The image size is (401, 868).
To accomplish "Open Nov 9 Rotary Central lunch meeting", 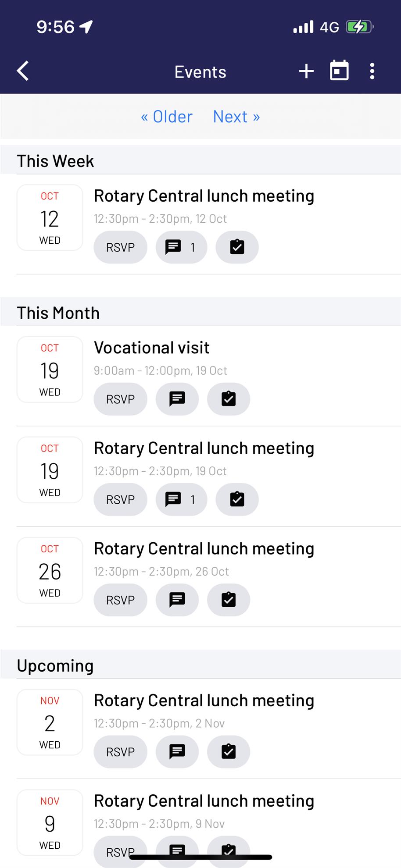I will 204,801.
